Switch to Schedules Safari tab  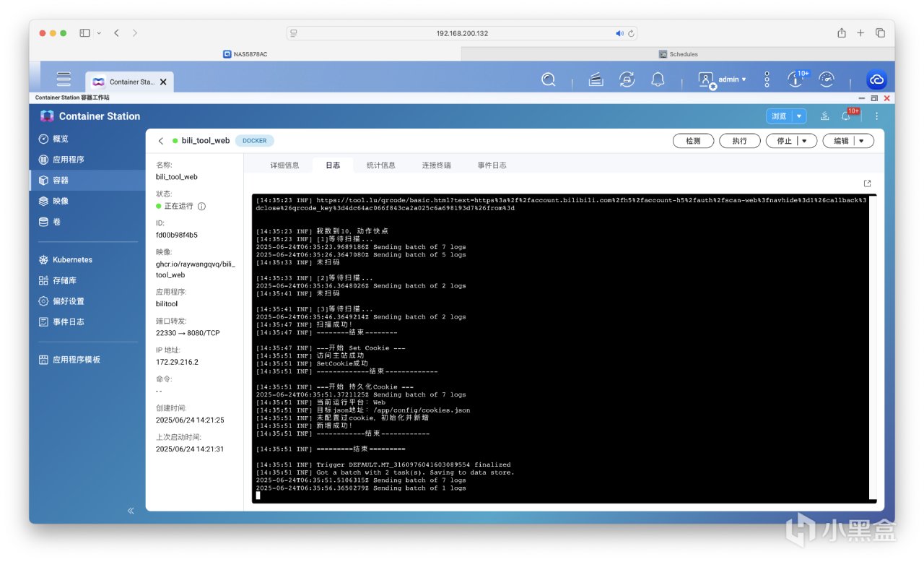pos(679,54)
